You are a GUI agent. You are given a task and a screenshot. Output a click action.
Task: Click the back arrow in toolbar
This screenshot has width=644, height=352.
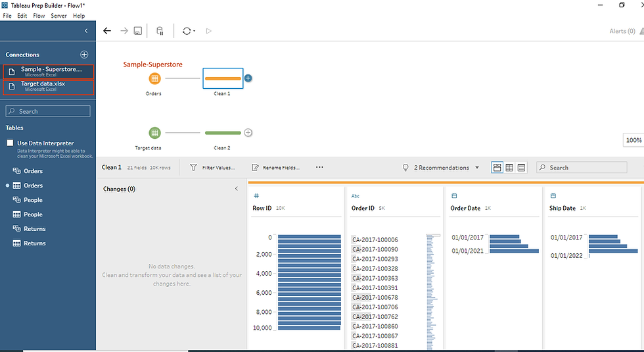[107, 31]
